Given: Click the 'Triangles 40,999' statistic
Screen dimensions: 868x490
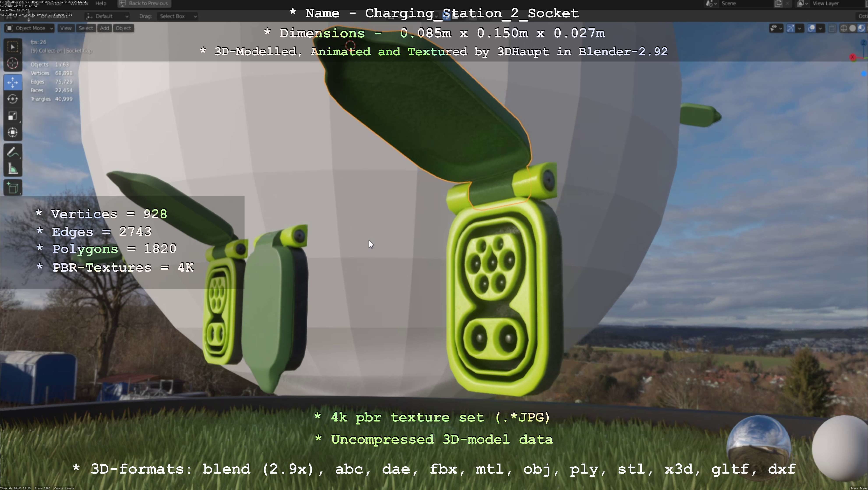Looking at the screenshot, I should click(x=51, y=99).
